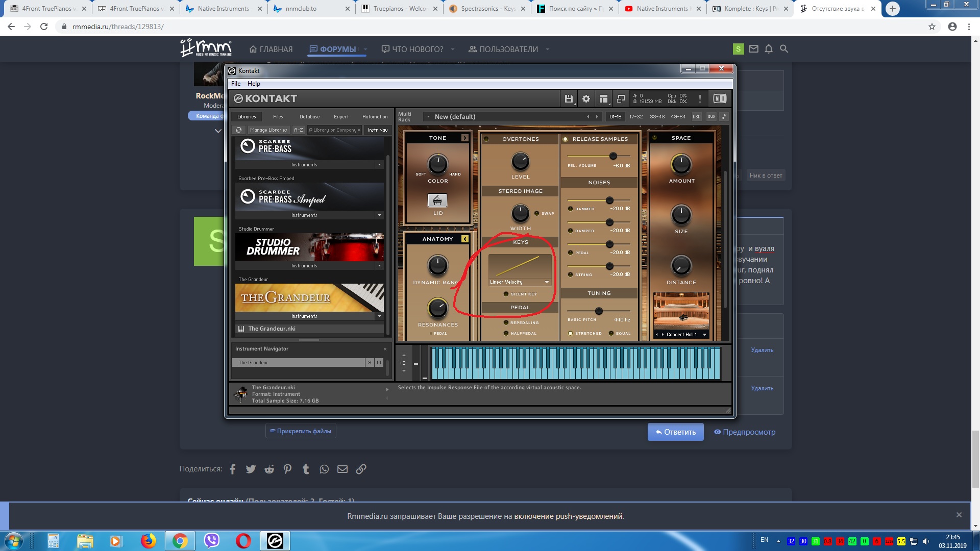This screenshot has width=980, height=551.
Task: Open Kontakt options gear icon
Action: pos(586,99)
